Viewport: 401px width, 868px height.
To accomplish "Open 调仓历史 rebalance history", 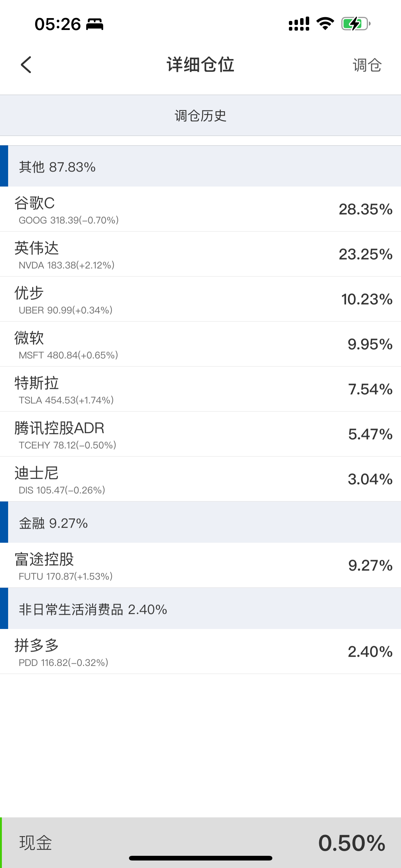I will tap(201, 116).
